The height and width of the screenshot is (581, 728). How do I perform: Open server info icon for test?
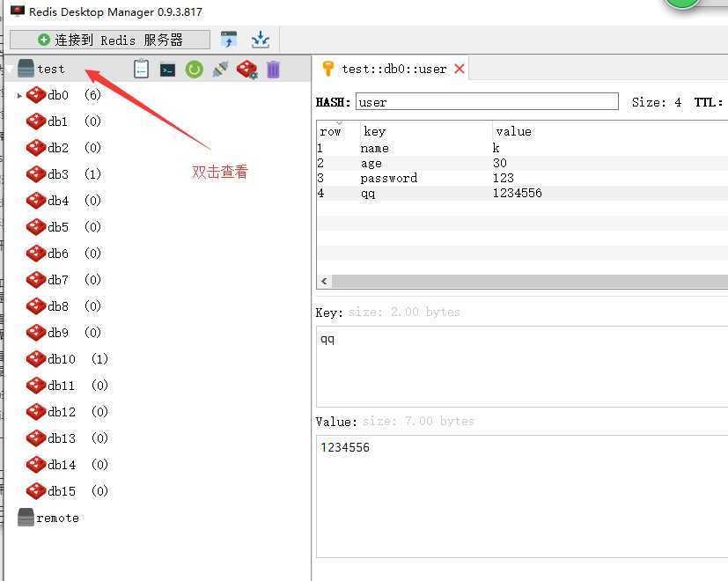(x=141, y=70)
